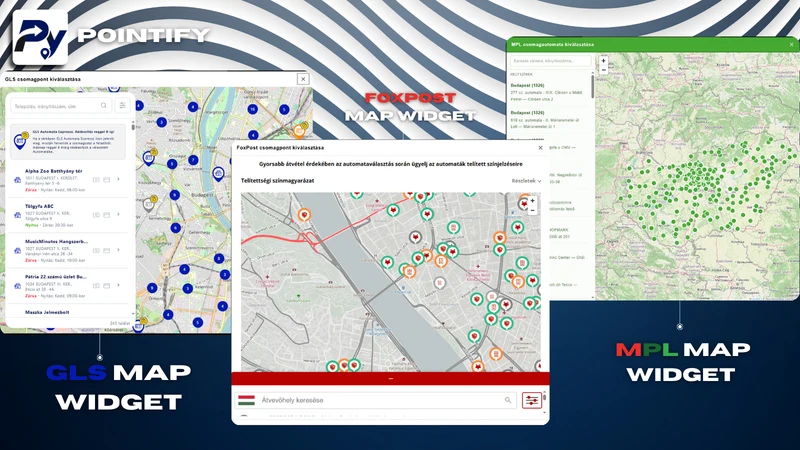The width and height of the screenshot is (800, 450).
Task: Focus the MPL search field
Action: coord(551,61)
